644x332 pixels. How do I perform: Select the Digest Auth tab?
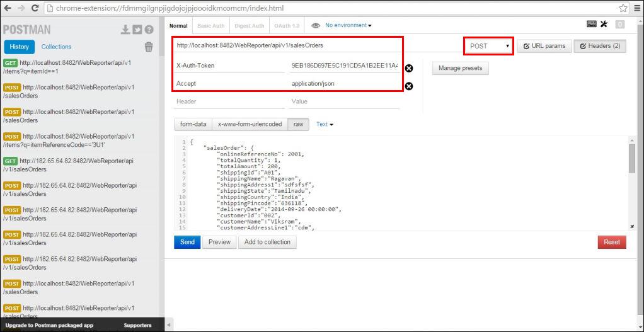250,25
